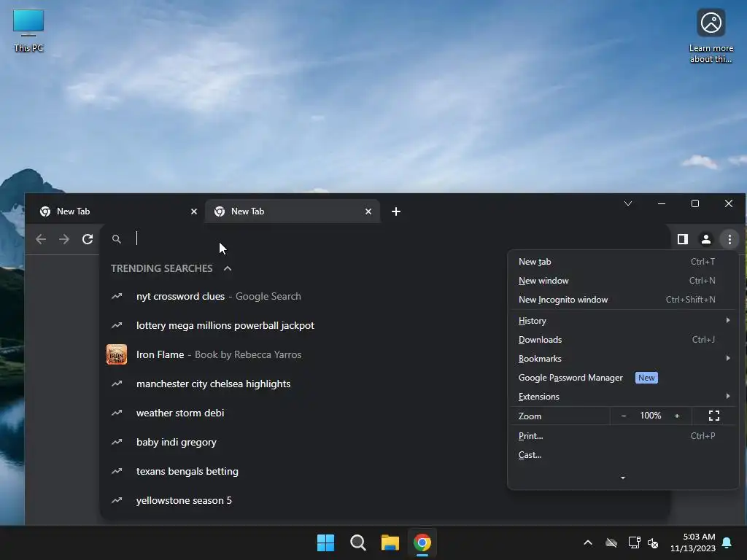Click trending icon beside texans bengals betting
The width and height of the screenshot is (747, 560).
coord(117,472)
